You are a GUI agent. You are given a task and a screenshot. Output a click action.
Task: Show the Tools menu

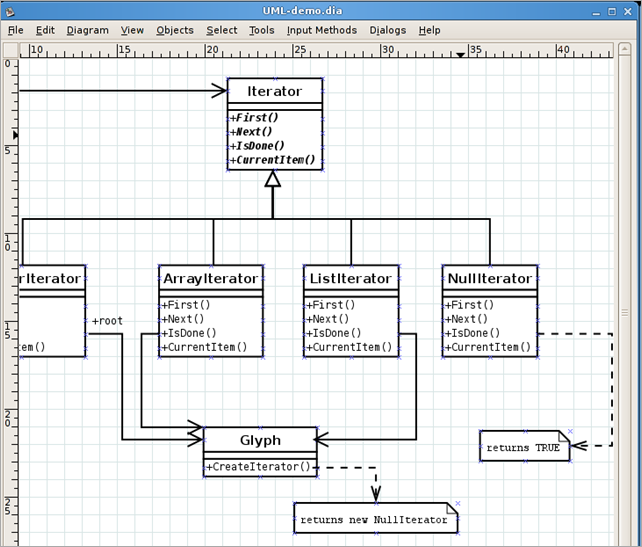[262, 30]
